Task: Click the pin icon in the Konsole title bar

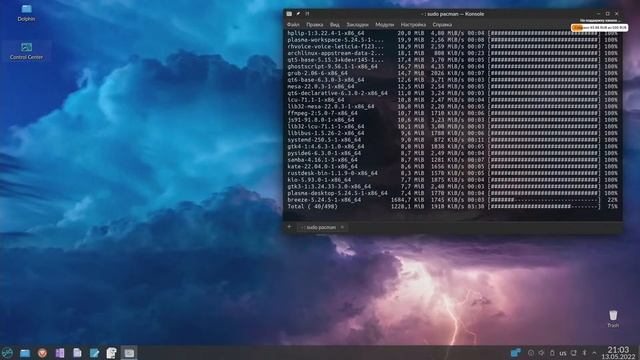Action: click(x=298, y=14)
